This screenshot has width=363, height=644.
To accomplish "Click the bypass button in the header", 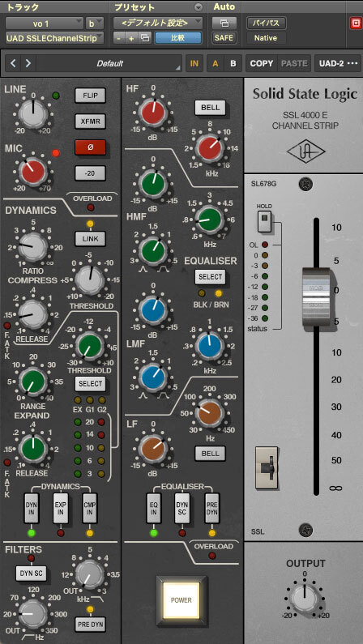I will [x=266, y=23].
